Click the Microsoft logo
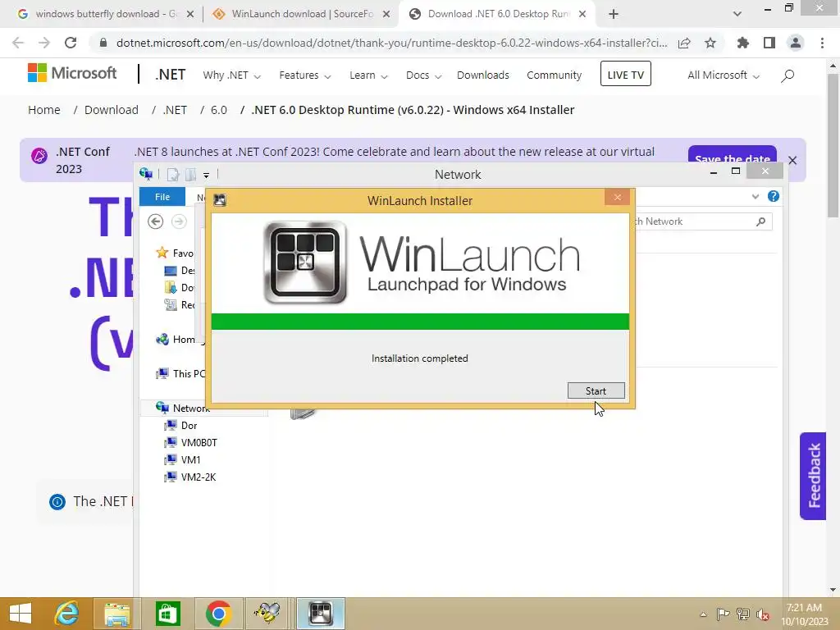 tap(72, 73)
